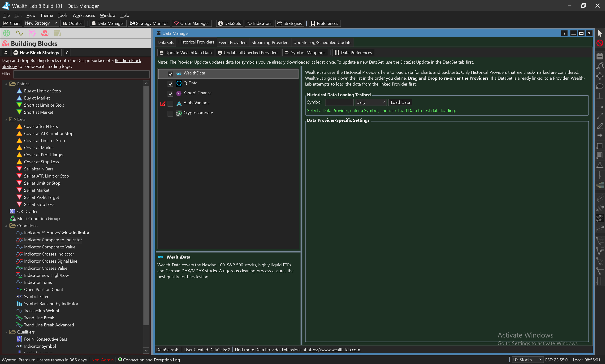Enable the AlphaVantage provider checkbox
Screen dimensions: 605x364
click(170, 104)
